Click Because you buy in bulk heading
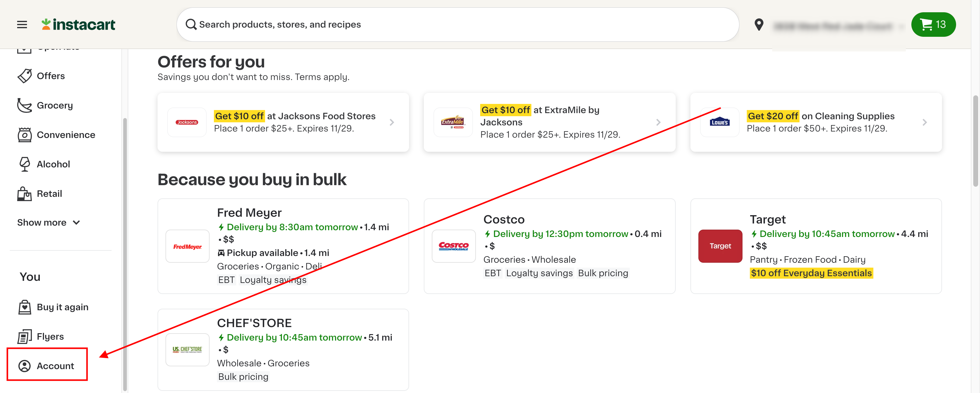The height and width of the screenshot is (393, 980). pos(252,180)
